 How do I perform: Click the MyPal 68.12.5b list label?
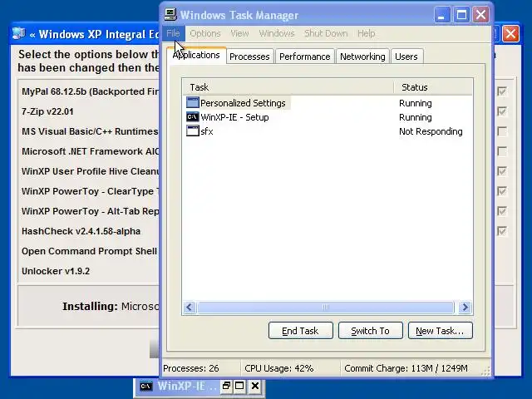point(90,91)
